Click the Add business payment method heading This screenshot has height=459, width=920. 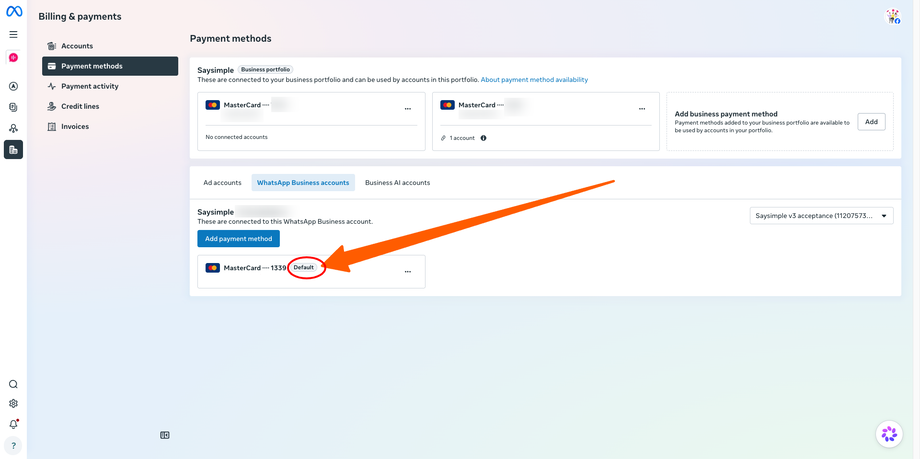tap(726, 114)
